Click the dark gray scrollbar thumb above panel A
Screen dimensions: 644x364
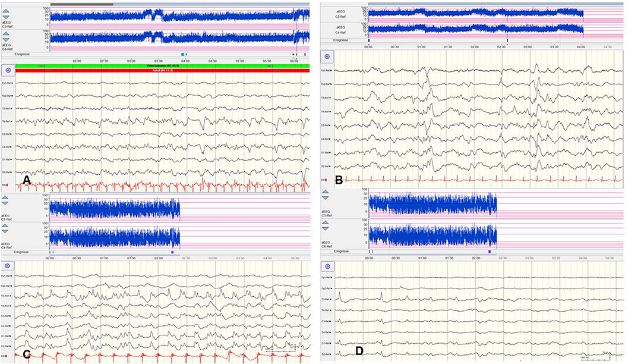coord(82,4)
